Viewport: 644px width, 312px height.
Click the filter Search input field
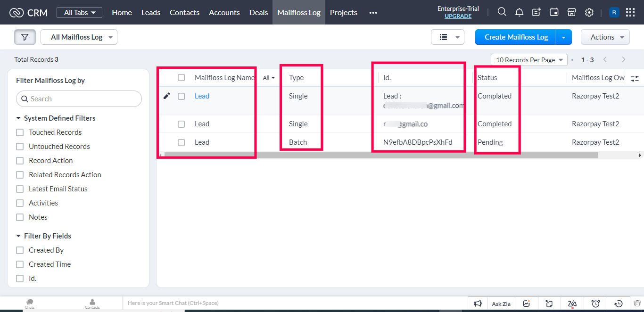tap(79, 99)
